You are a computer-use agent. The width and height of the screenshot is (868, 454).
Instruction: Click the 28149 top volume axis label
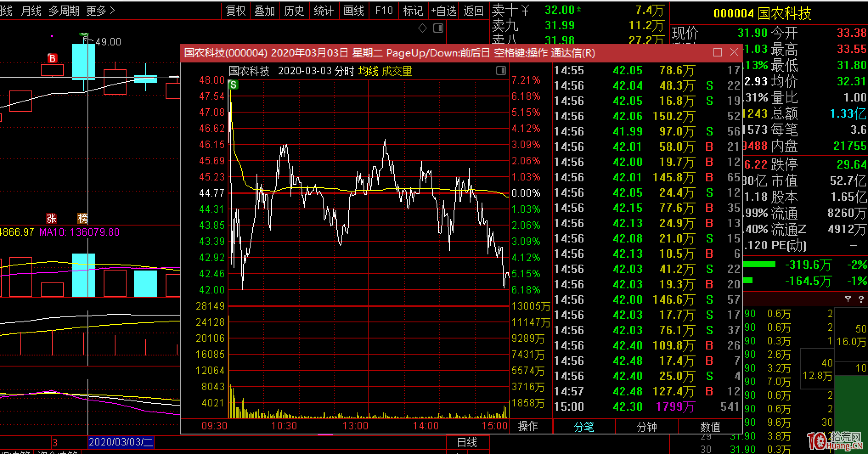click(210, 306)
